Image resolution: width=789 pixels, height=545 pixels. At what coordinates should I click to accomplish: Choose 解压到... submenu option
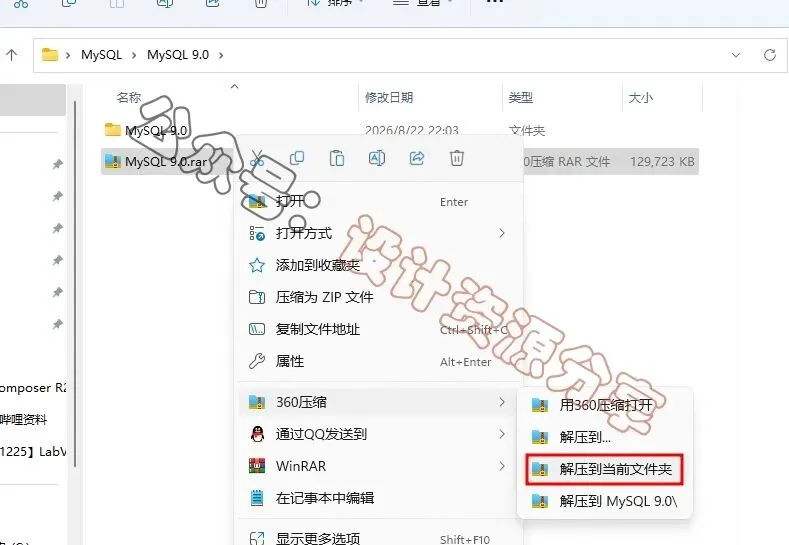pos(604,437)
